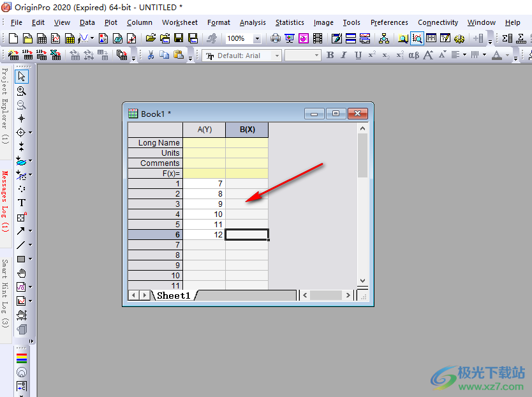
Task: Click the font color A swatch
Action: tap(497, 55)
